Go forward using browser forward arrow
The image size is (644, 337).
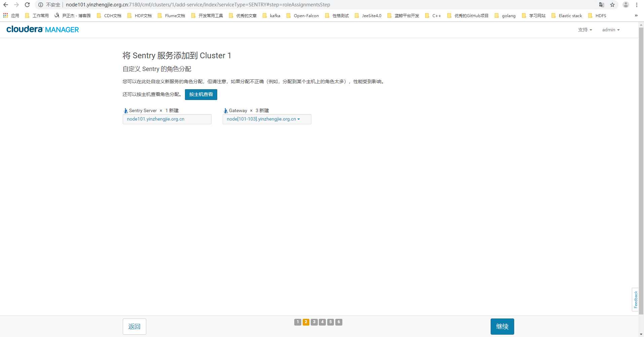coord(16,5)
